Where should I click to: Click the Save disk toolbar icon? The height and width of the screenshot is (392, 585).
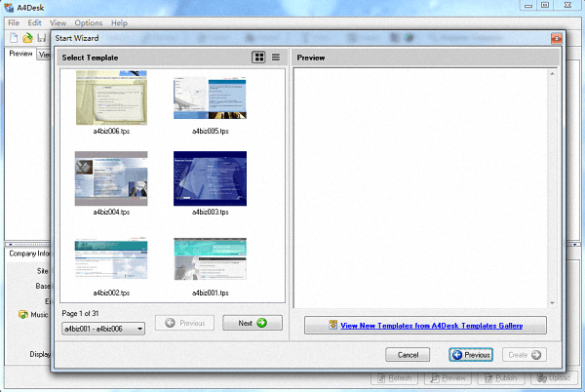(x=41, y=37)
